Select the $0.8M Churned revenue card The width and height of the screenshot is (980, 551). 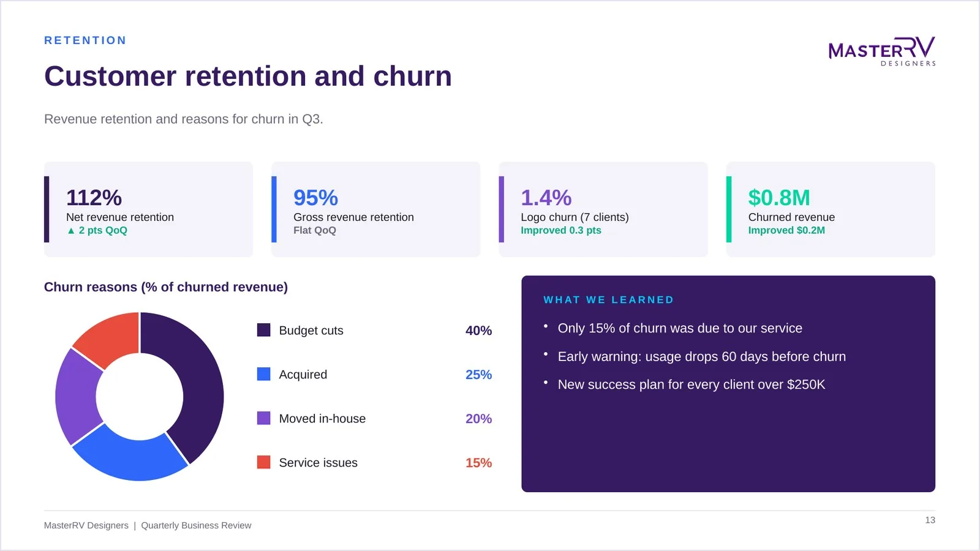(x=831, y=209)
